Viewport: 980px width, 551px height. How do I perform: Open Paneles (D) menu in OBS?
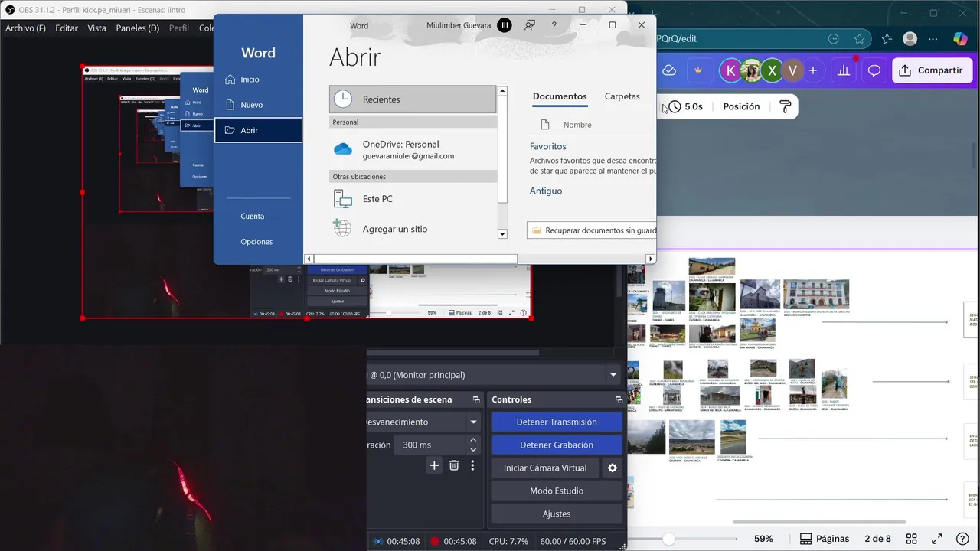pyautogui.click(x=138, y=28)
